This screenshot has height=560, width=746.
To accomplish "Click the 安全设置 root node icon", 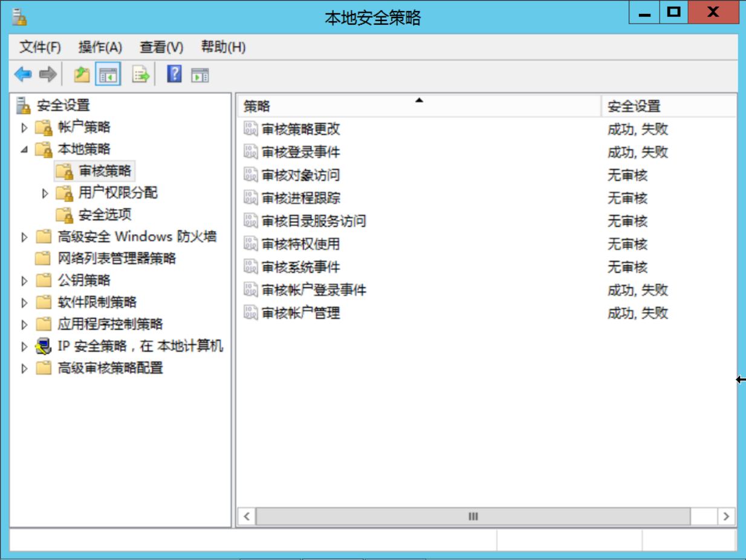I will pyautogui.click(x=24, y=105).
